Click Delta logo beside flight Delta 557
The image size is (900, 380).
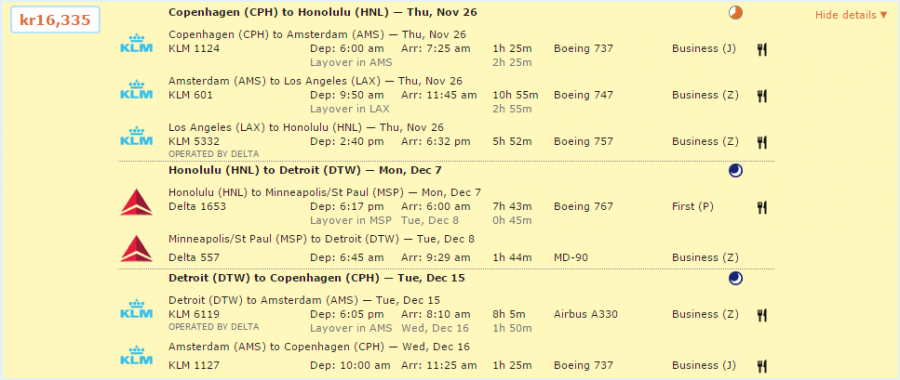pos(136,249)
